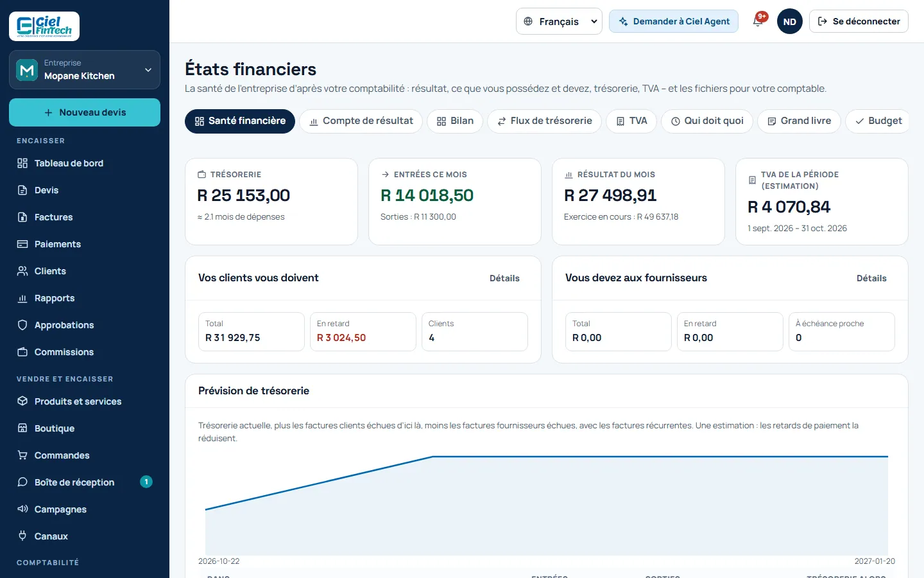
Task: Click the Paiements card icon in sidebar
Action: click(22, 244)
